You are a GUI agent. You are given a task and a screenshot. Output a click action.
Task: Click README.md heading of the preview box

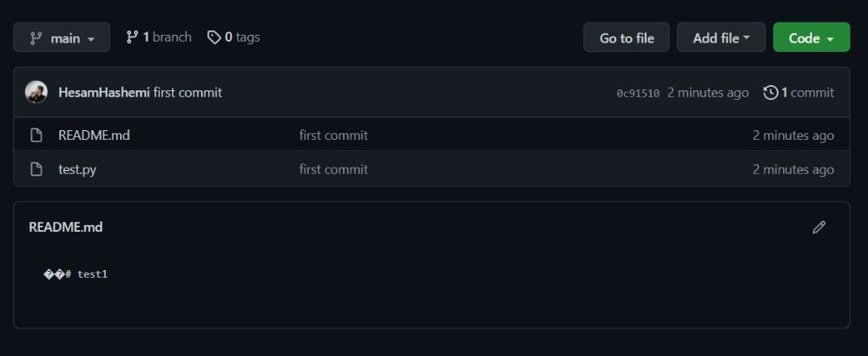point(65,227)
